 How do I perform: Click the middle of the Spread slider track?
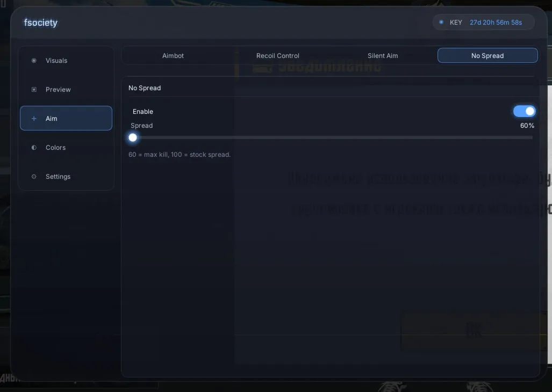click(x=331, y=137)
